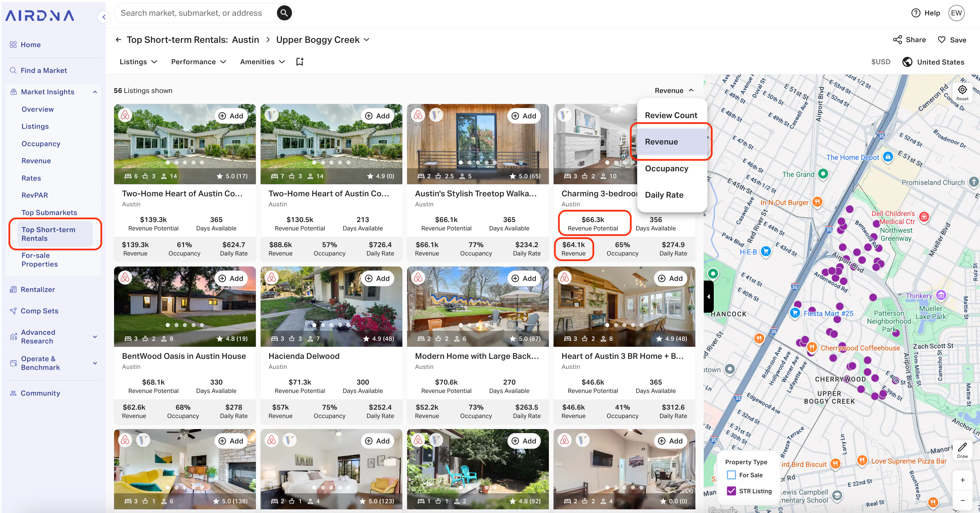Go to Rentalizer page
The height and width of the screenshot is (513, 980).
tap(38, 289)
